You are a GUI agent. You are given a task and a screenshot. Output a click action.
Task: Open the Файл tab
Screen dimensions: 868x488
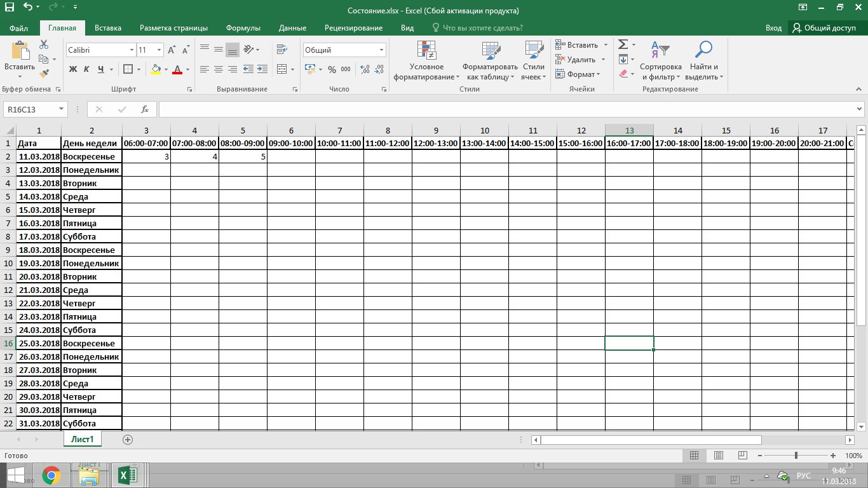(x=18, y=28)
